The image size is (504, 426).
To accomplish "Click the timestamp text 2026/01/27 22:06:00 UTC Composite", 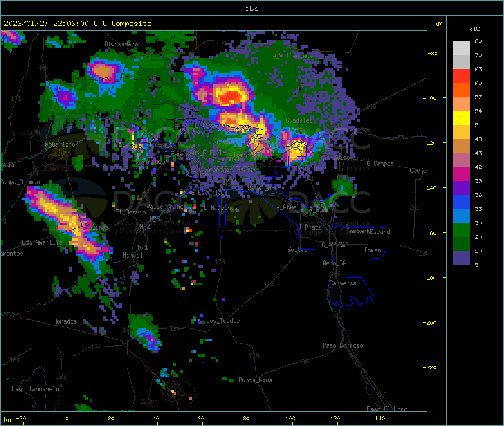I will (x=77, y=24).
